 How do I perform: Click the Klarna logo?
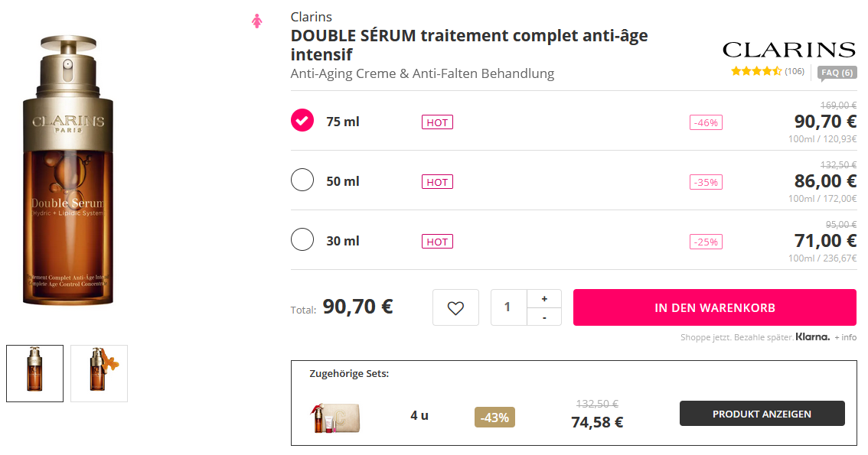812,336
